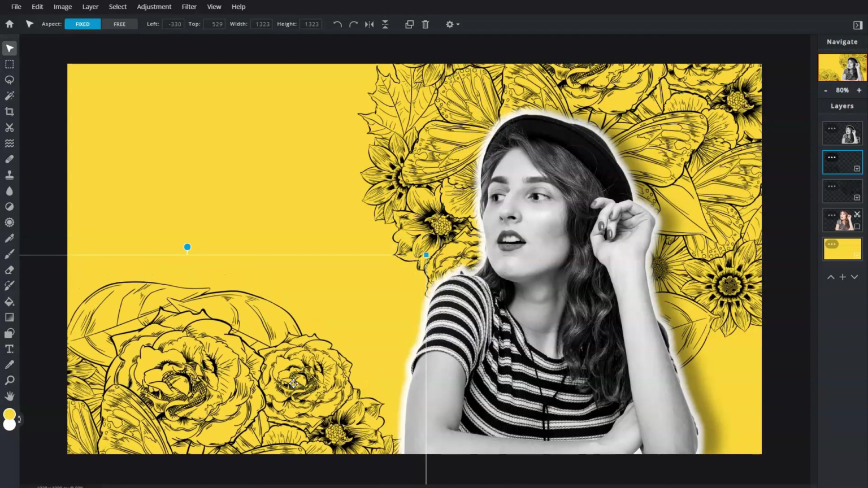868x488 pixels.
Task: Open the Filter menu
Action: 189,6
